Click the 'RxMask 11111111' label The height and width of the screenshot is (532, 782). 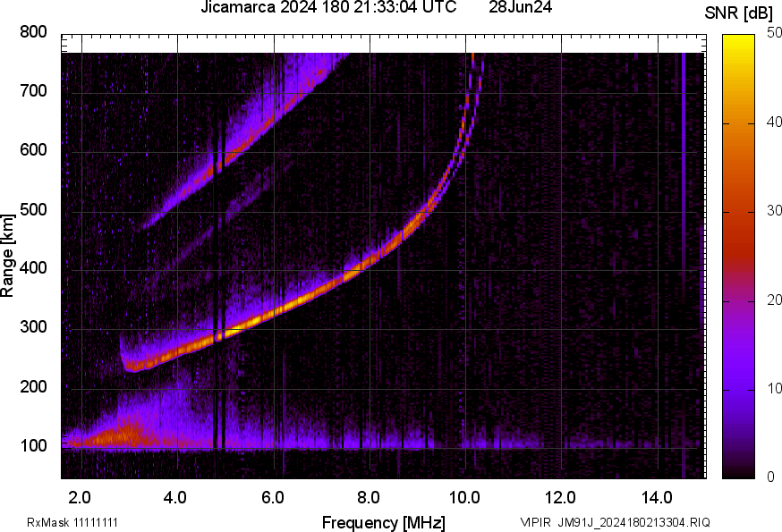pos(72,522)
